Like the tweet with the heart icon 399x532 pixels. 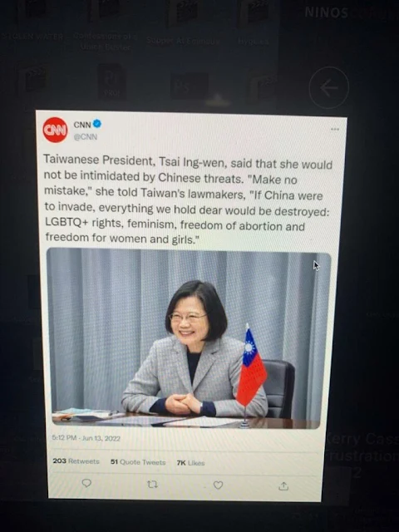(218, 485)
